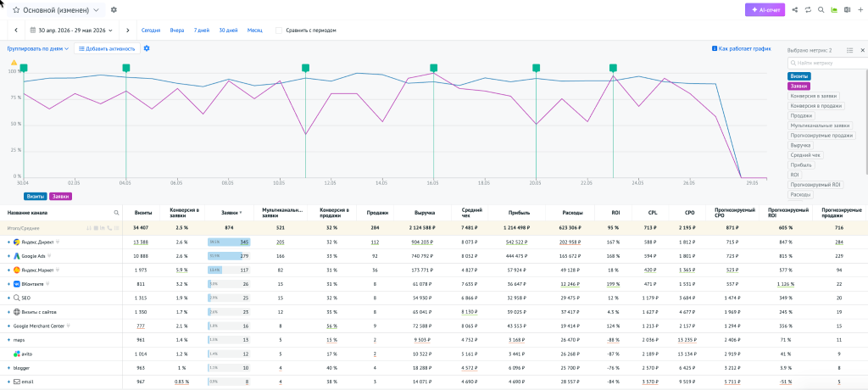Click search icon in Название канала header
Screen dimensions: 868x390
pyautogui.click(x=116, y=212)
